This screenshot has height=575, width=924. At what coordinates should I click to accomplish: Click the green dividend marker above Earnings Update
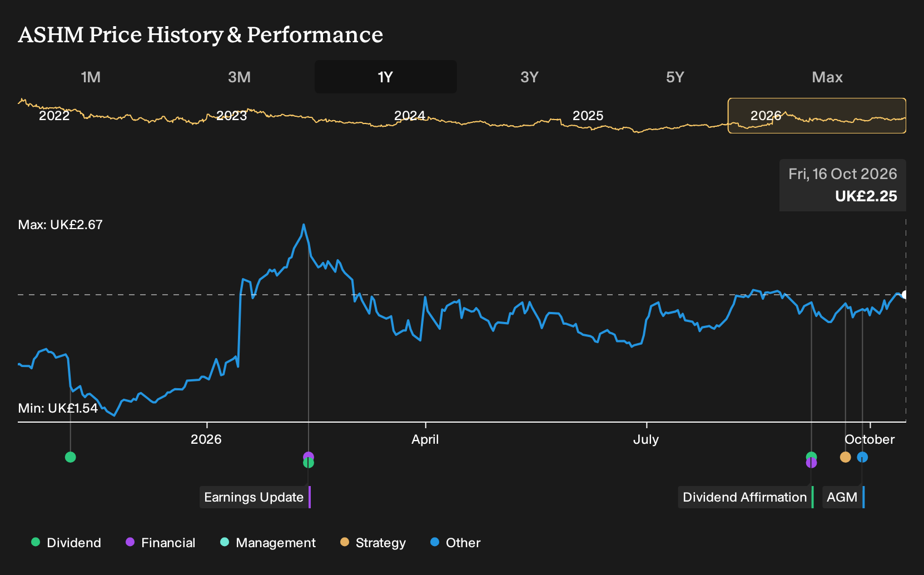[x=309, y=463]
